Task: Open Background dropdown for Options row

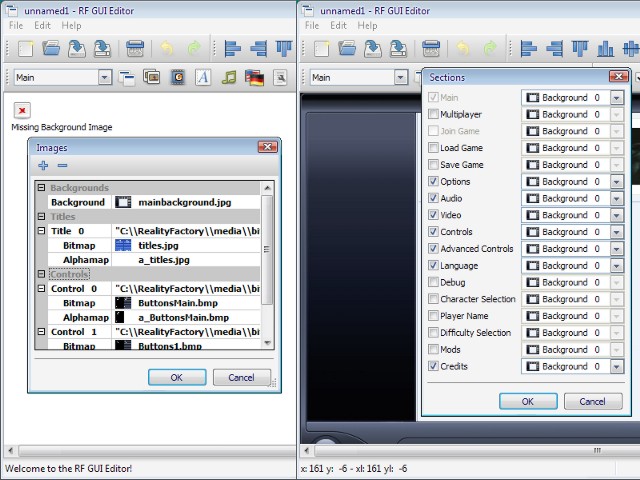Action: [617, 182]
